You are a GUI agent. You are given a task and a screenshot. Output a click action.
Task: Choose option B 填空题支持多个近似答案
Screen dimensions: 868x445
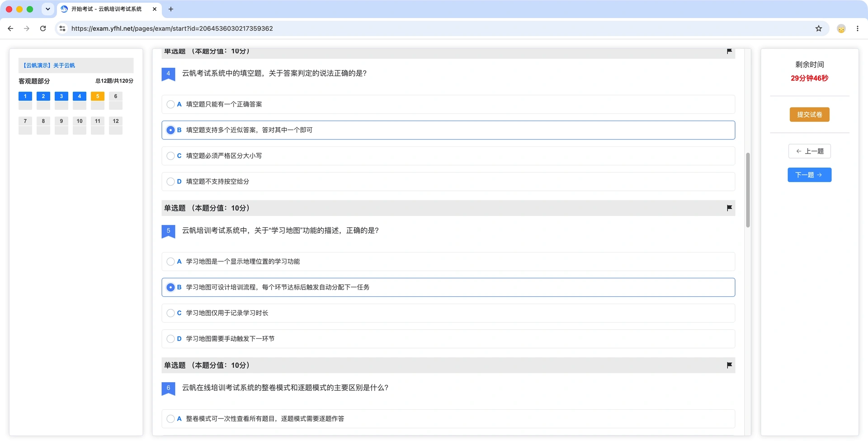point(448,130)
